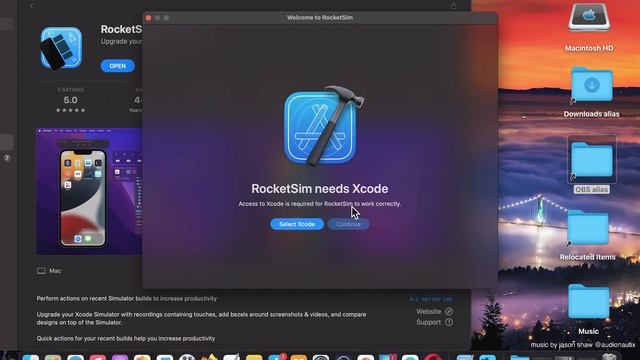Select the Downloads alias folder
This screenshot has height=360, width=640.
tap(591, 85)
